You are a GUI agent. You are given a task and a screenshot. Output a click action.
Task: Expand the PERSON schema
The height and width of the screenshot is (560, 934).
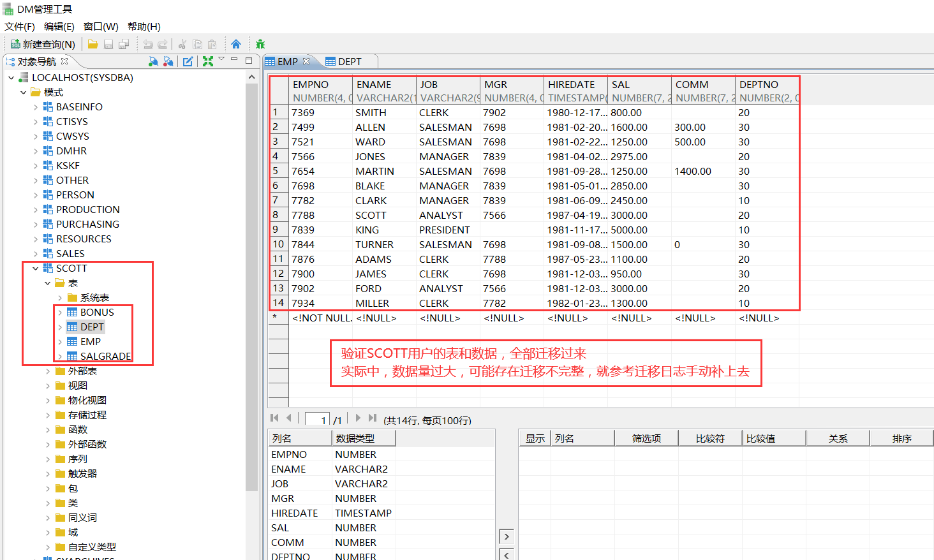point(36,195)
